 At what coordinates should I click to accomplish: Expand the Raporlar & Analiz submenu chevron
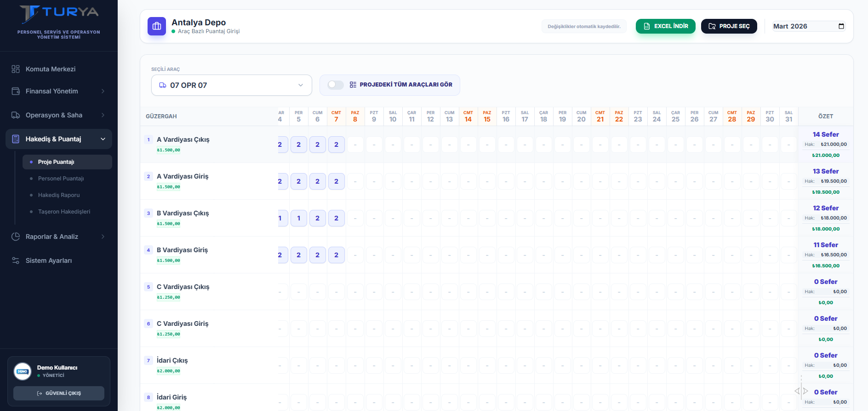(103, 237)
